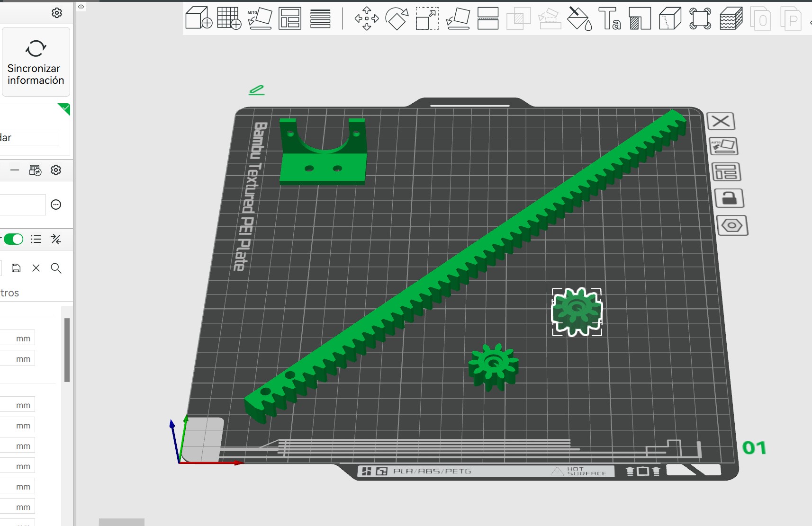Click the green '01' plate number
Image resolution: width=812 pixels, height=526 pixels.
click(754, 447)
